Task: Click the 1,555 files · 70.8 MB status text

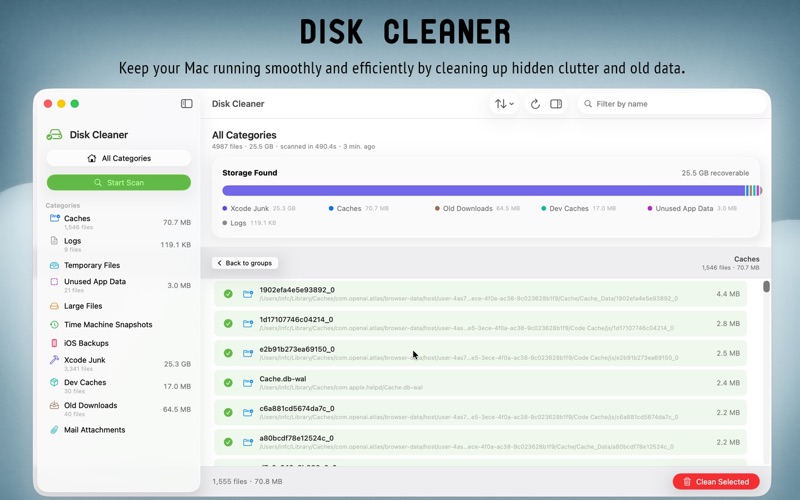Action: (x=247, y=482)
